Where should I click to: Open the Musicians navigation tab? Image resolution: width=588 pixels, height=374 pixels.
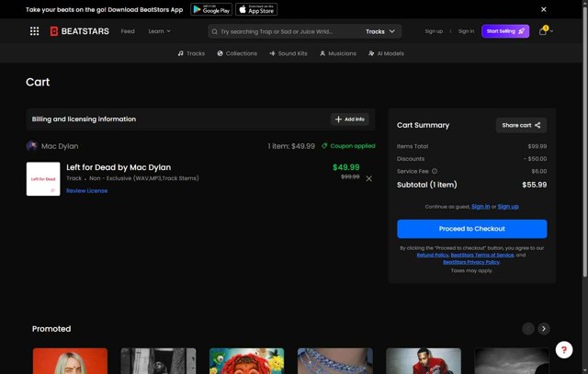coord(338,53)
